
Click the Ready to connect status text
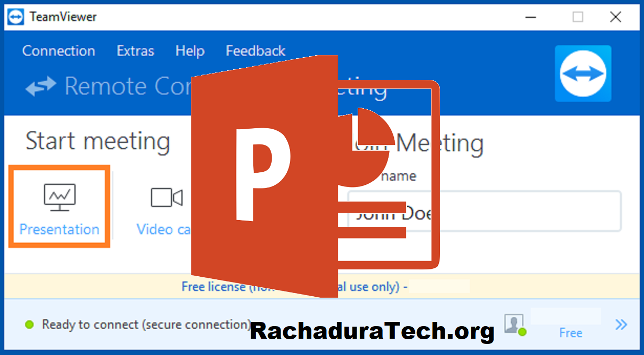146,325
